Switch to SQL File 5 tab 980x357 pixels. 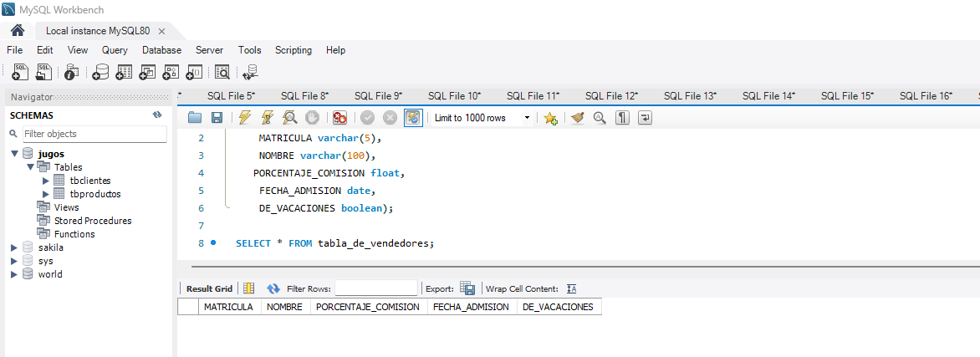232,95
